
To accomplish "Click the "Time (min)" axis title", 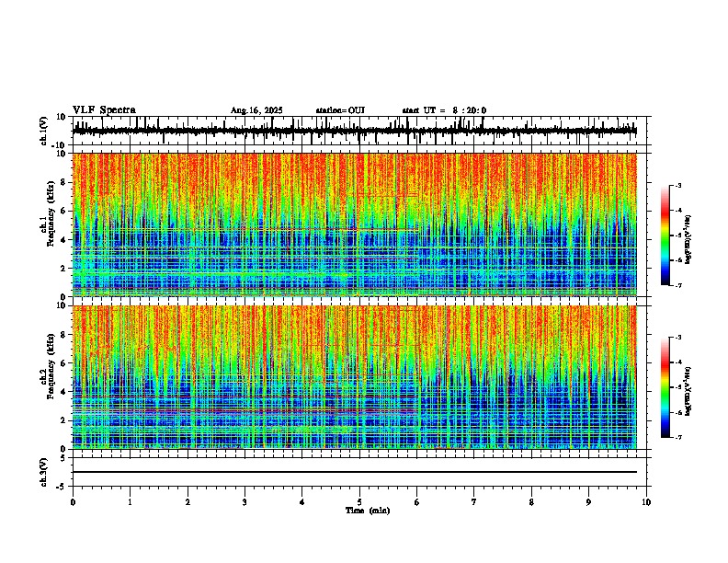I will (x=368, y=511).
